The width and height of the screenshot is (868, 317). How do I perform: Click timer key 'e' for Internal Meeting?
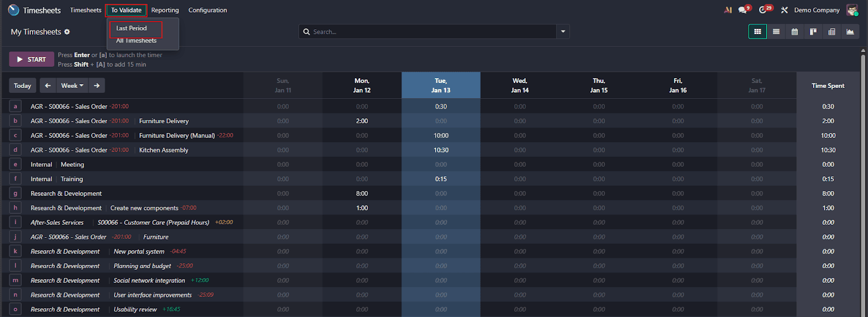[x=15, y=164]
